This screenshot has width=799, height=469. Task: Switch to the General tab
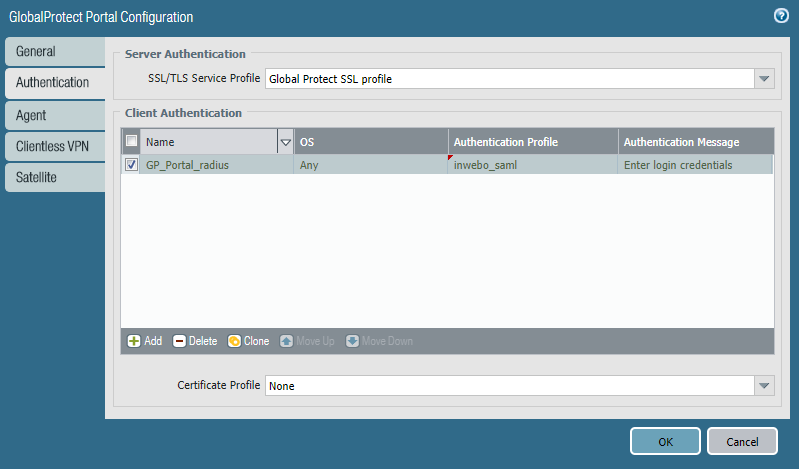pos(54,52)
